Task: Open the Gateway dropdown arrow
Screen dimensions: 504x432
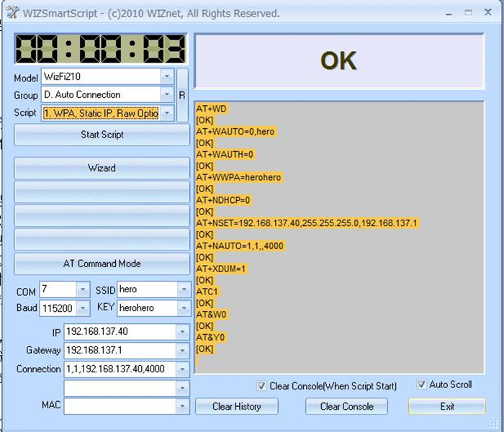Action: 183,350
